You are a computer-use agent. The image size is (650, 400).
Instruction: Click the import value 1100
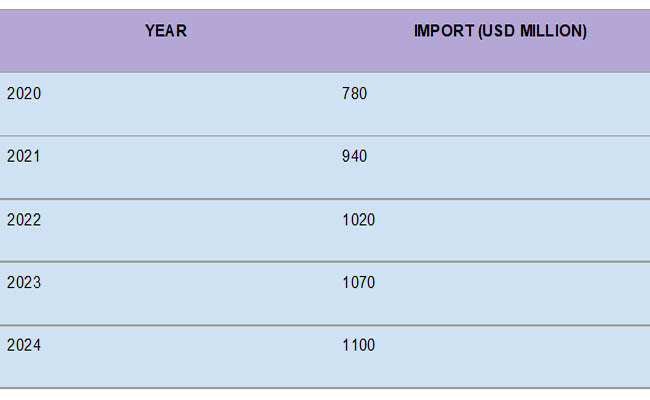[x=359, y=345]
